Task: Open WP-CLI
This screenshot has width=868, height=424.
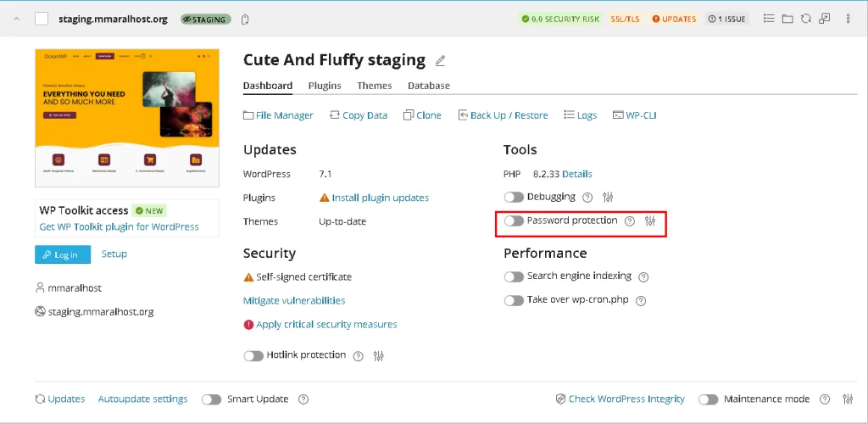Action: click(634, 115)
